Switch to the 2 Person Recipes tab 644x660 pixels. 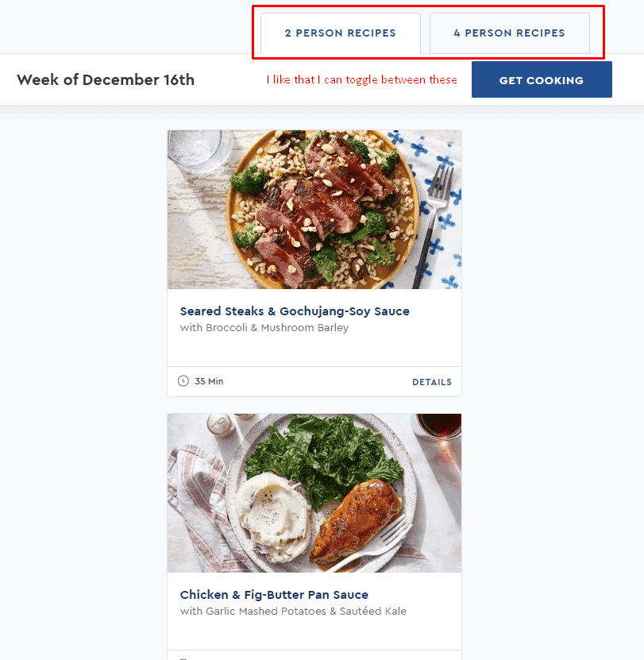(x=341, y=33)
